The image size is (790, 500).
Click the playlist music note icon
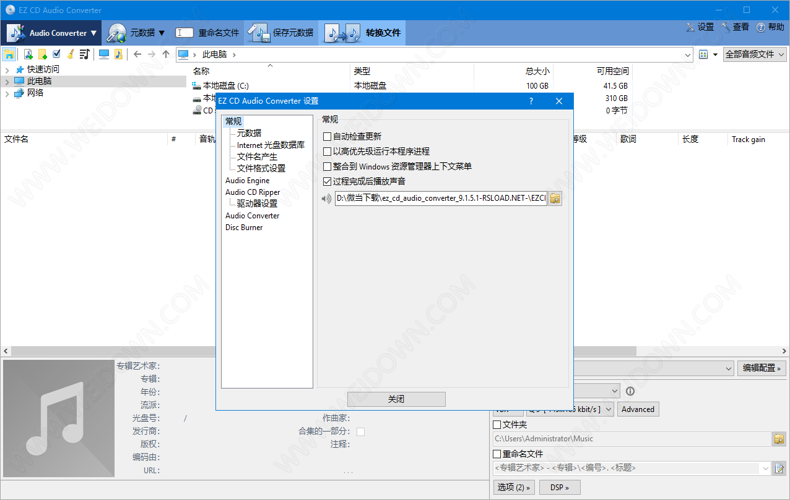pyautogui.click(x=85, y=54)
